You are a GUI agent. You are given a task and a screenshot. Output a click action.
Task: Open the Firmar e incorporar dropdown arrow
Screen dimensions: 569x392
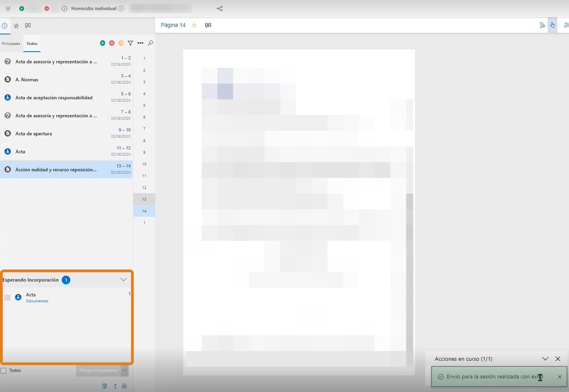point(125,370)
